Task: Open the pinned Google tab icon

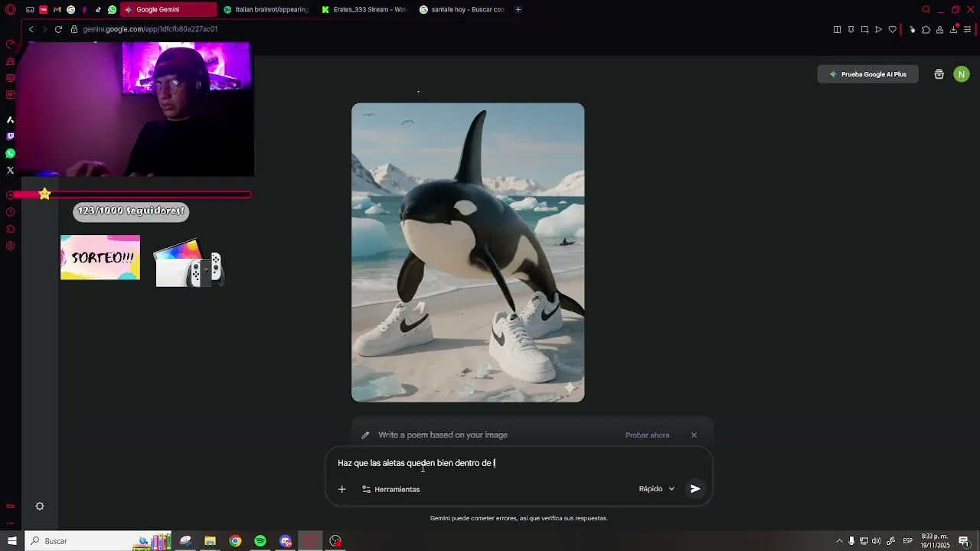Action: point(70,10)
